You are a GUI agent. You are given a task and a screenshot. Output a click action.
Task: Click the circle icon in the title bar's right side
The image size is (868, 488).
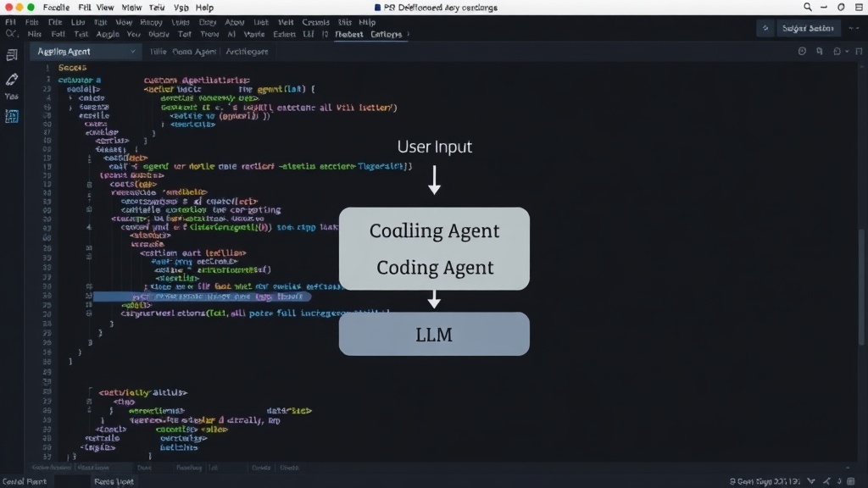point(841,7)
